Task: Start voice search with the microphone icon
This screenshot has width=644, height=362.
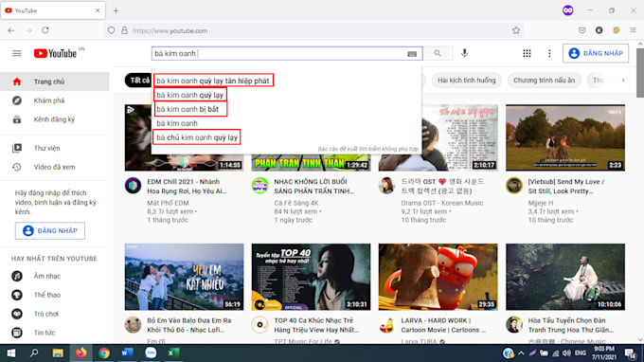Action: pyautogui.click(x=464, y=53)
